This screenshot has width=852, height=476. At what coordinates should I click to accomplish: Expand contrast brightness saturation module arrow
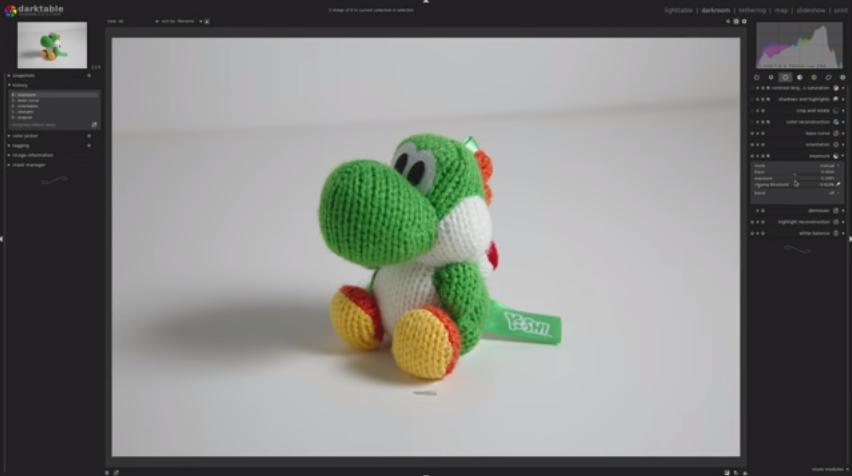coord(843,88)
